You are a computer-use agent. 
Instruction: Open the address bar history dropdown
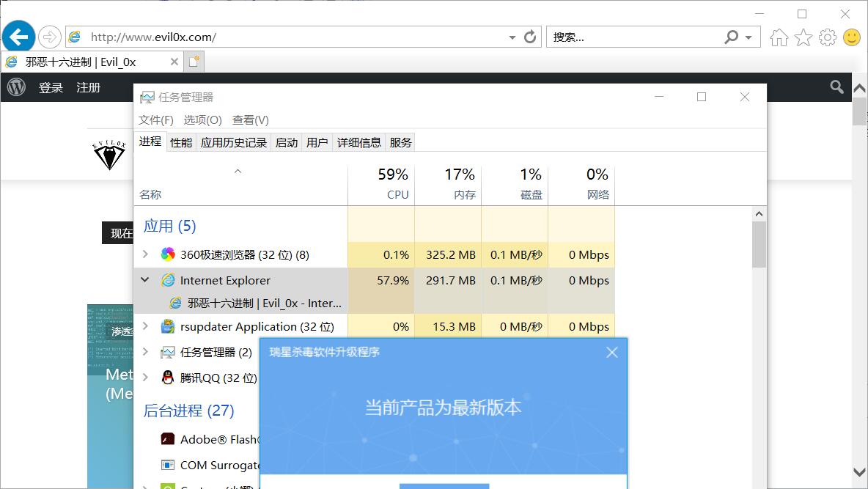point(512,37)
